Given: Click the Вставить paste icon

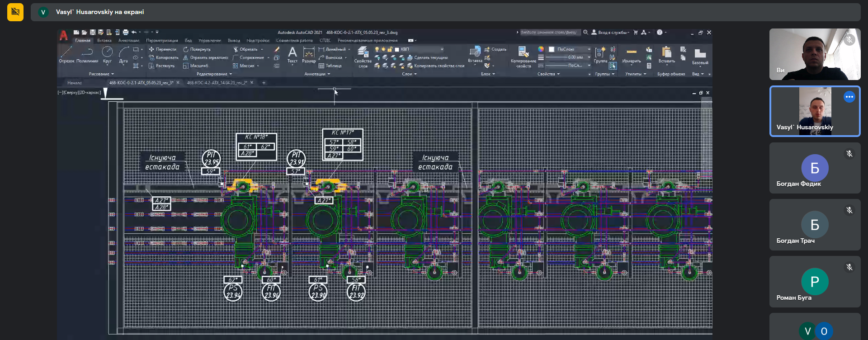Looking at the screenshot, I should coord(666,55).
